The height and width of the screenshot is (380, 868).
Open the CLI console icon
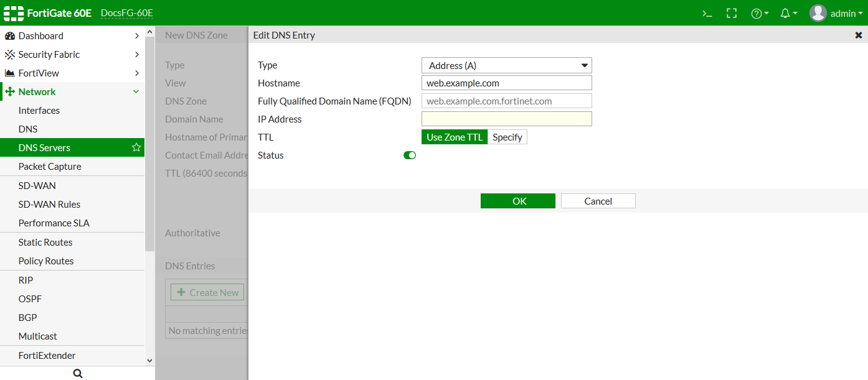pyautogui.click(x=707, y=13)
